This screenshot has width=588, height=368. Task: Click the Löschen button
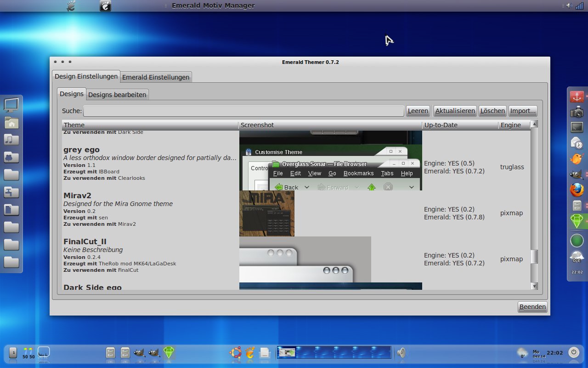point(492,111)
